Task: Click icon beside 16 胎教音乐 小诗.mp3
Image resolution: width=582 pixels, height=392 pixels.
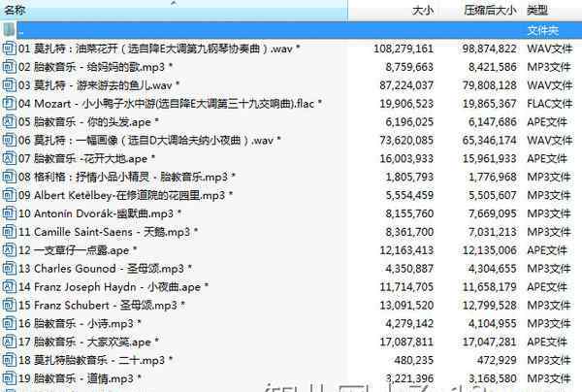Action: [x=10, y=324]
